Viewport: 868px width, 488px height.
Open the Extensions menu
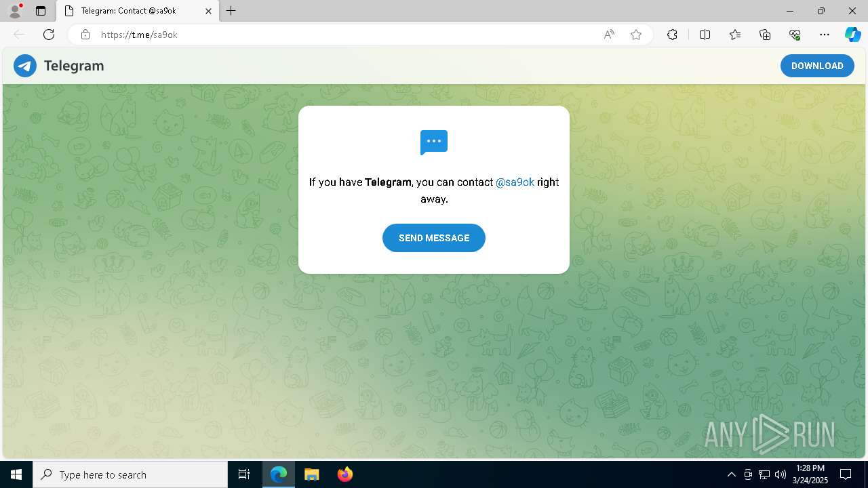pos(672,35)
